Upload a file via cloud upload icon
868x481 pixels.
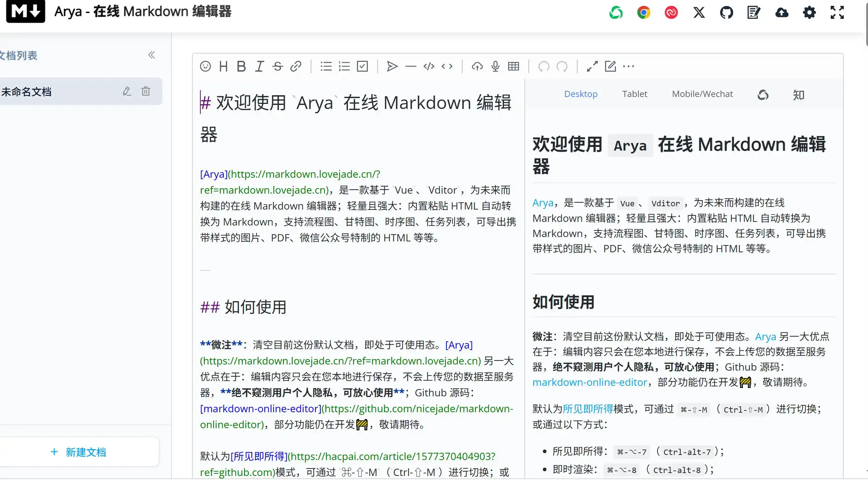click(x=477, y=66)
